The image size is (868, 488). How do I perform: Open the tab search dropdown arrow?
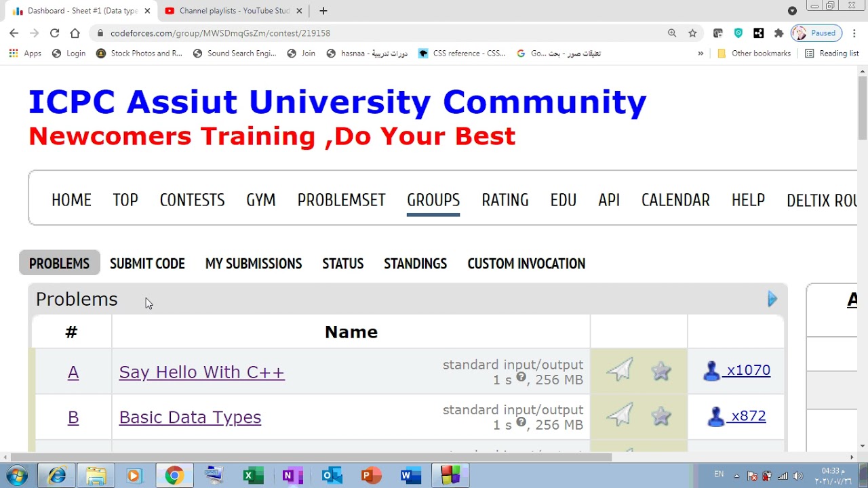[792, 11]
